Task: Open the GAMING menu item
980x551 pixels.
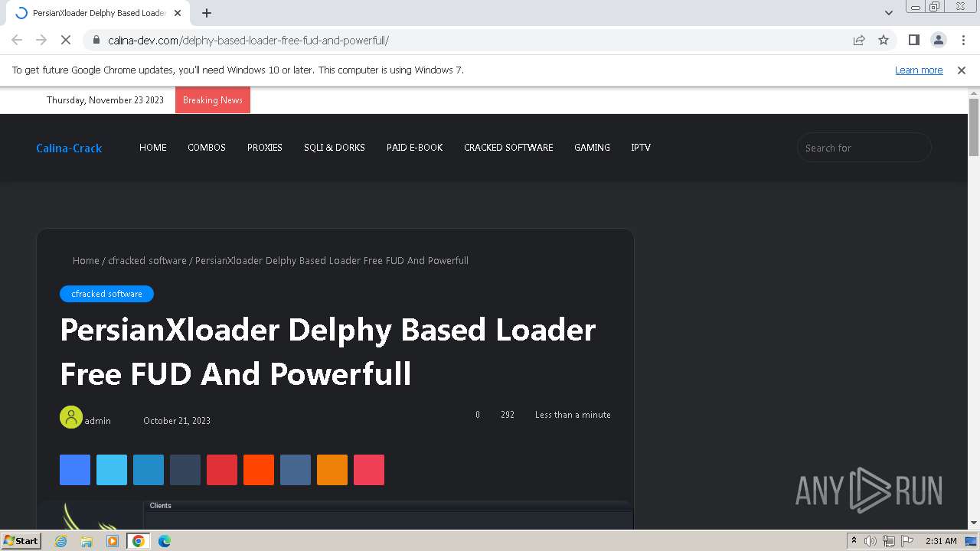Action: coord(593,148)
